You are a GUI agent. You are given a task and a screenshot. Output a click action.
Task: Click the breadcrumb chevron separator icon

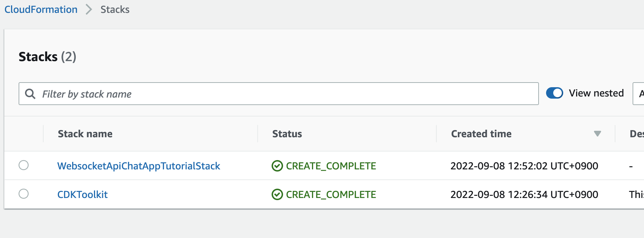click(89, 9)
